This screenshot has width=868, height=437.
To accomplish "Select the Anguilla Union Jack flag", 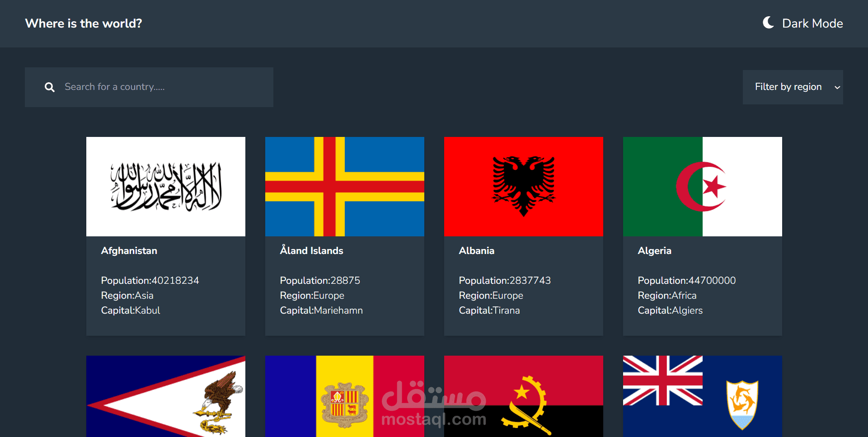I will pyautogui.click(x=703, y=396).
